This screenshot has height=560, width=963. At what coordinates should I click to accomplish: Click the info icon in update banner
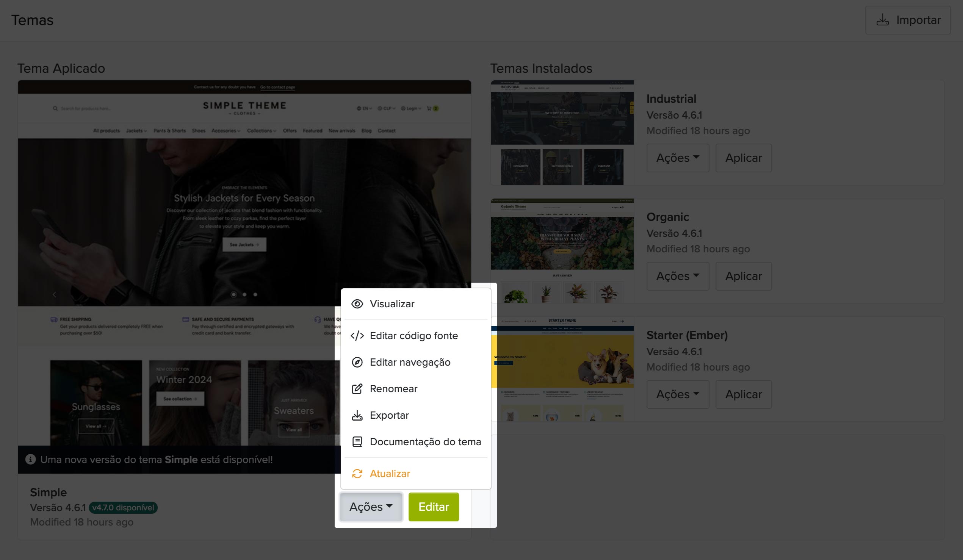(31, 460)
